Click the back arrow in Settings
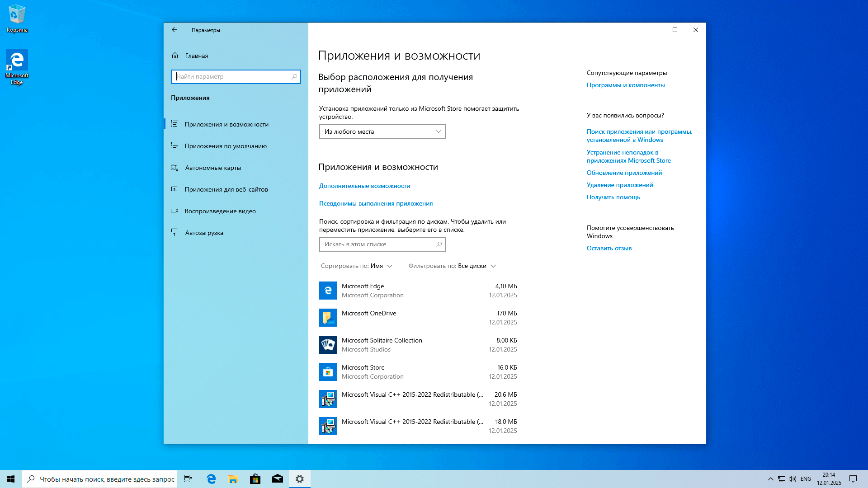The image size is (868, 488). [175, 30]
